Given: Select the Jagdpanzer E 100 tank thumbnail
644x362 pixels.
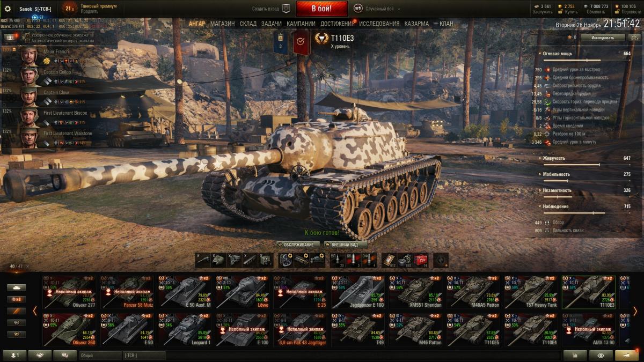Looking at the screenshot, I should 358,292.
